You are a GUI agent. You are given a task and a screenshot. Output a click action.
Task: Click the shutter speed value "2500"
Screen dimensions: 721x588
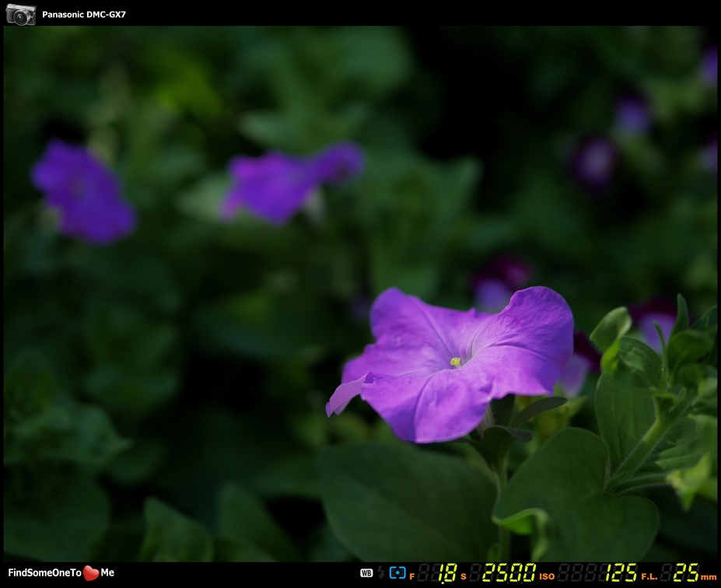coord(509,572)
